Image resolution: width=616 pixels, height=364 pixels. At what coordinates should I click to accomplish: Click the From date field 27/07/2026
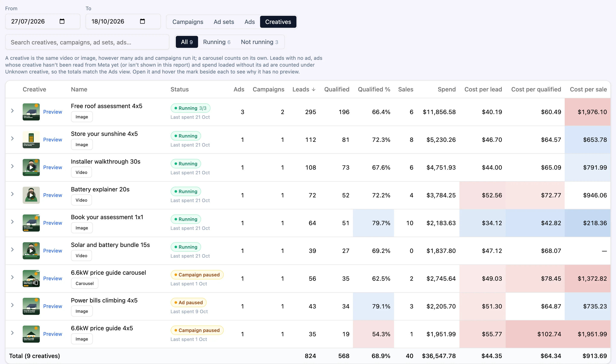click(x=43, y=21)
